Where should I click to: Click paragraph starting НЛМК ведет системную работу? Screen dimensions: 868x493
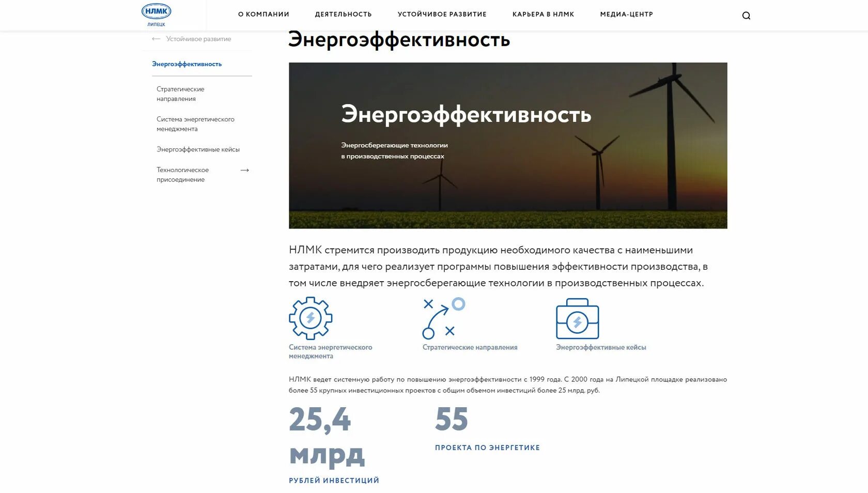(x=508, y=385)
